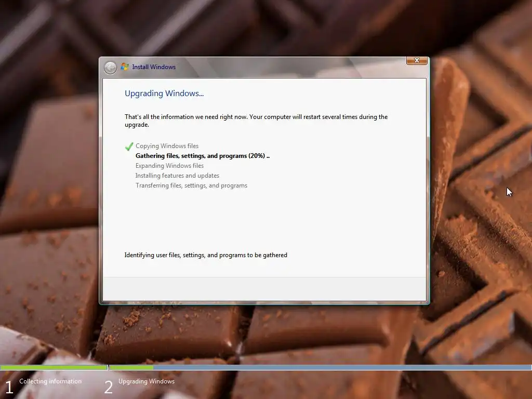This screenshot has height=399, width=532.
Task: Click the Collecting information progress bar
Action: 54,367
